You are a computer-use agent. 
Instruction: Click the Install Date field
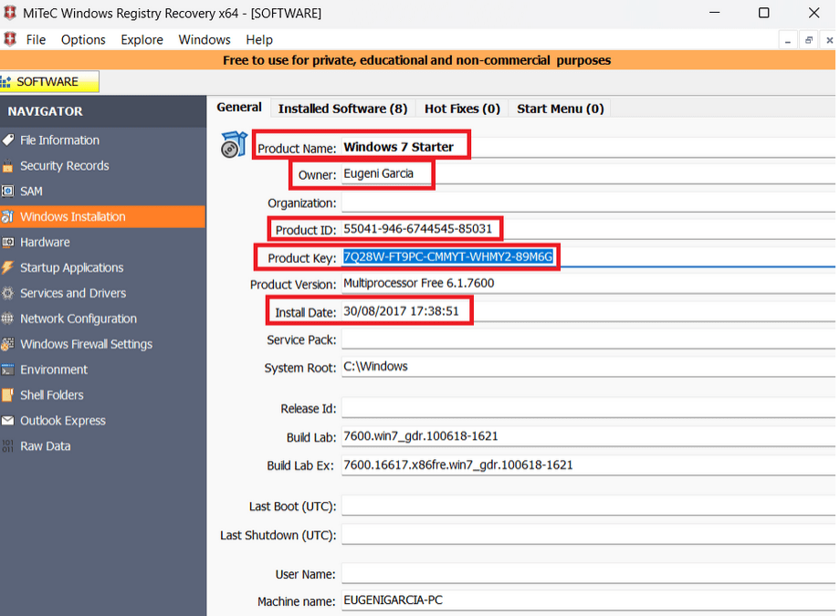coord(588,312)
